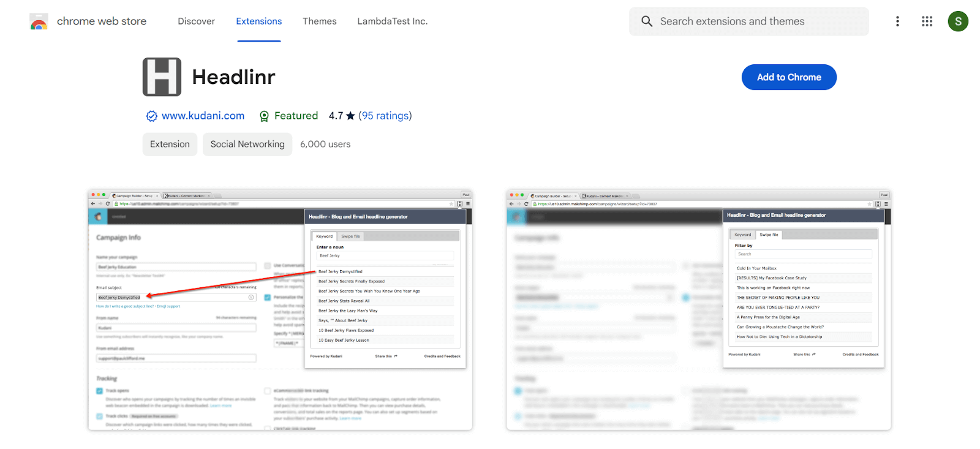The width and height of the screenshot is (980, 449).
Task: Click the Headlinr title heading
Action: point(233,77)
